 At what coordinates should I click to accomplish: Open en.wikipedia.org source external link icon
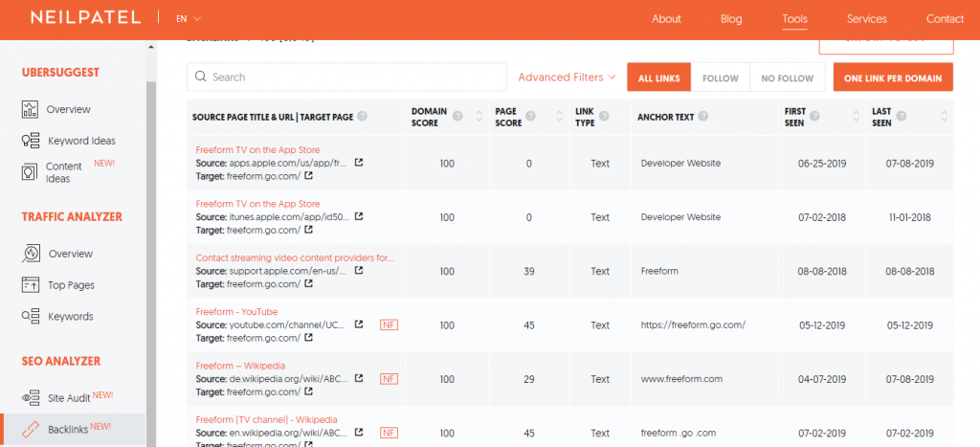[359, 433]
